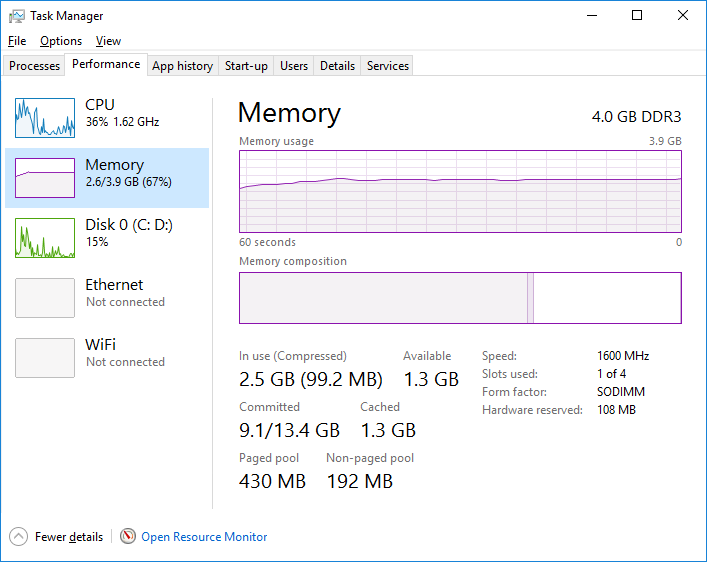
Task: Open the Disk 0 performance graph
Action: [45, 238]
